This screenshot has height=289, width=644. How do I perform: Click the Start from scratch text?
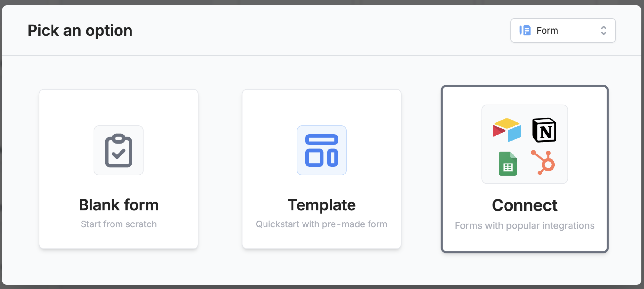[x=119, y=224]
